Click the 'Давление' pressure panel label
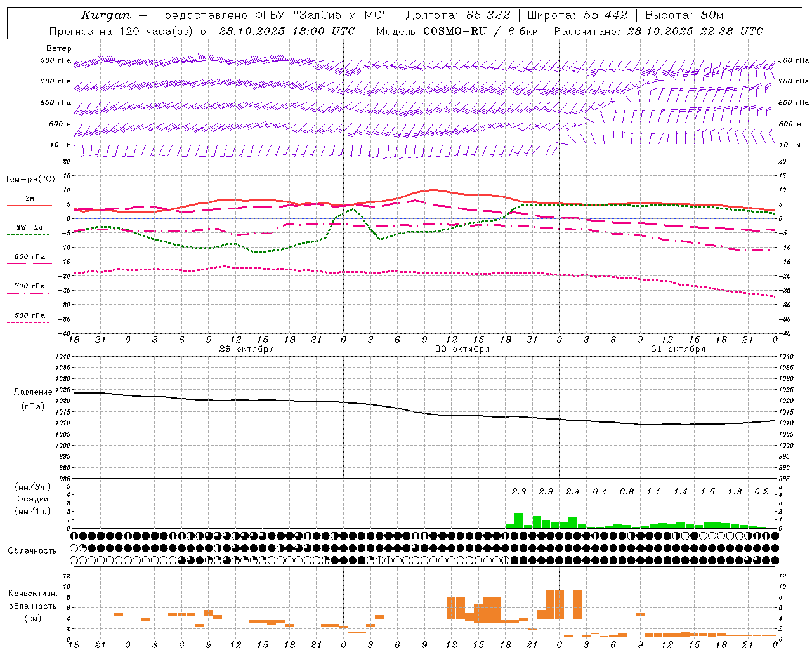 [33, 392]
